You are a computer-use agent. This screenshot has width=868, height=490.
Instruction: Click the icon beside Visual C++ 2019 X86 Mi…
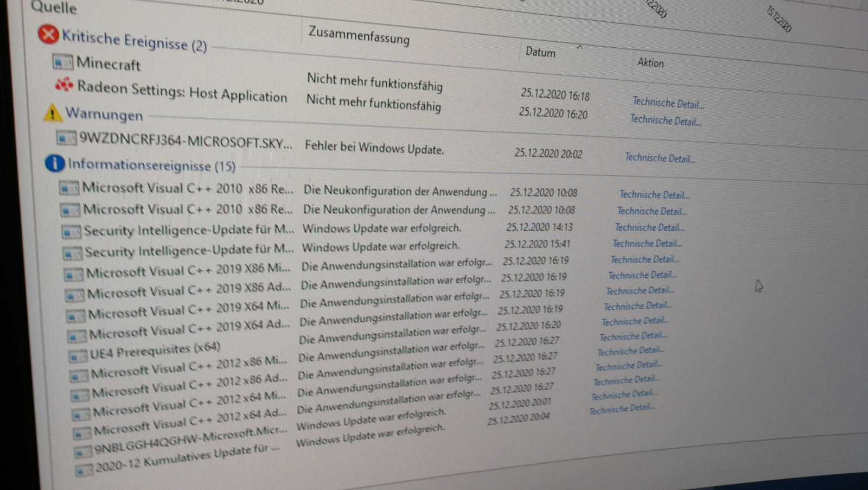tap(74, 275)
